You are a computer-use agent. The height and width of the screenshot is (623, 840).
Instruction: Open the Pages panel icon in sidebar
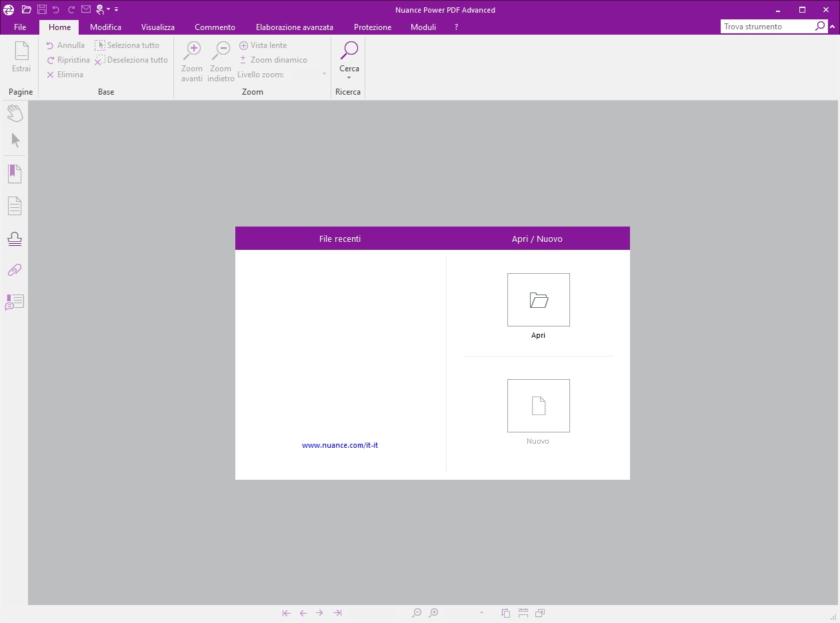click(15, 206)
